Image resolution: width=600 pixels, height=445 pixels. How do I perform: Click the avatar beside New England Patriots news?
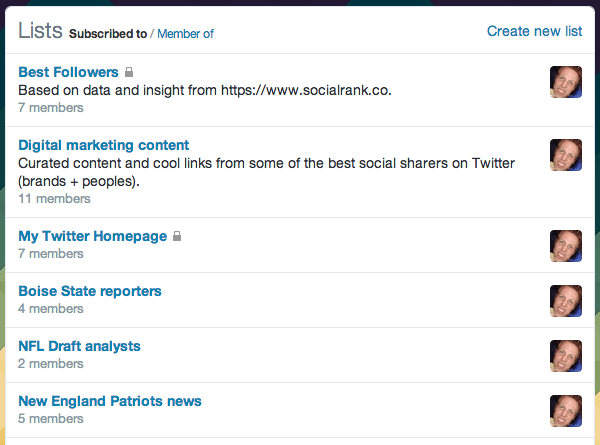(x=566, y=411)
